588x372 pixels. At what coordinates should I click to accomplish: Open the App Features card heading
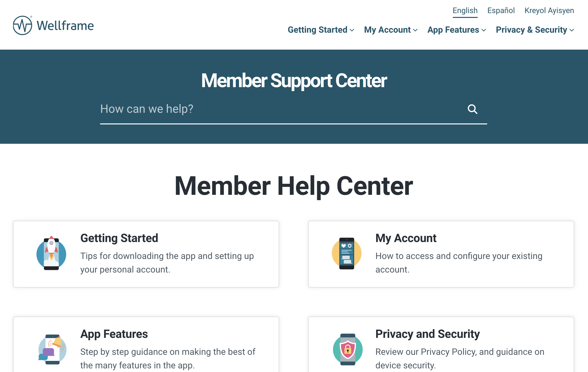tap(114, 334)
